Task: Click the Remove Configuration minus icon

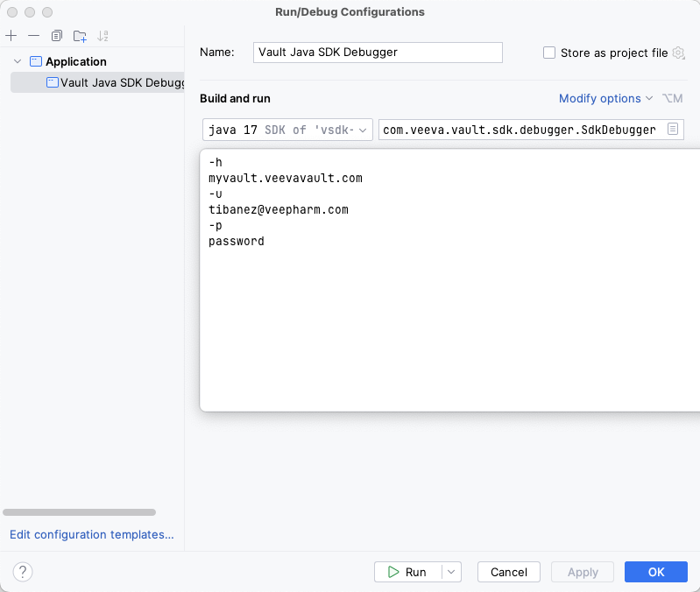Action: (x=33, y=36)
